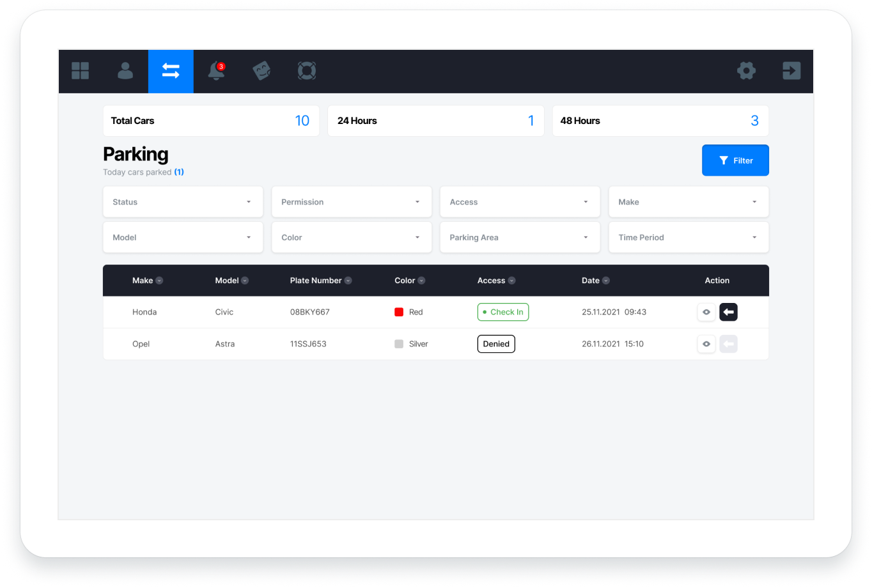Screen dimensions: 872x588
Task: View Honda Civic details eye icon
Action: 706,312
